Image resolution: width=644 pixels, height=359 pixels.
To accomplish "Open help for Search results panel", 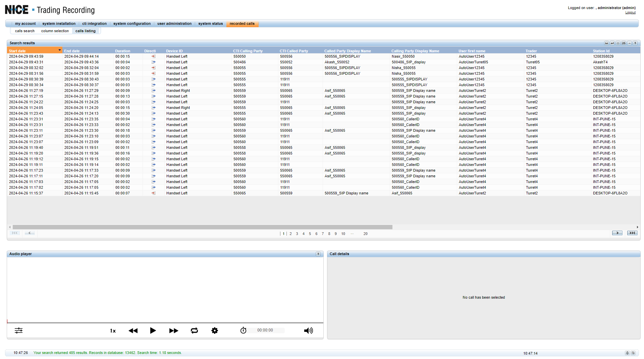I will click(635, 43).
